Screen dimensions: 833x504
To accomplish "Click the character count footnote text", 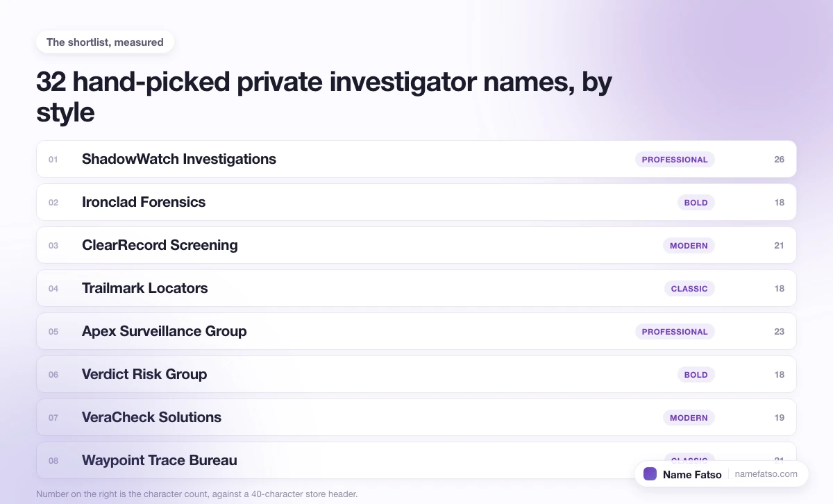I will tap(196, 494).
